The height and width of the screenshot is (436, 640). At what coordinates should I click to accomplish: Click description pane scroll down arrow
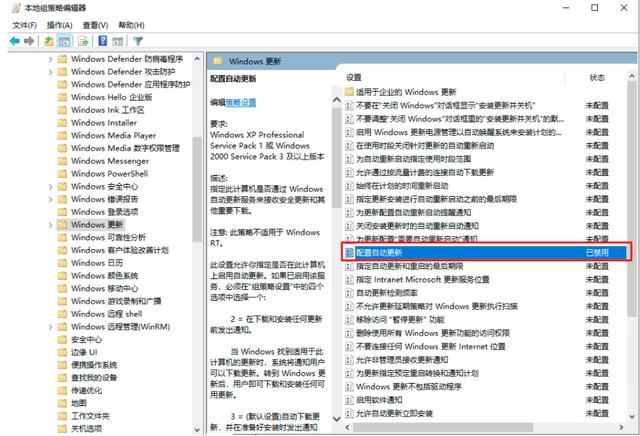[x=336, y=419]
